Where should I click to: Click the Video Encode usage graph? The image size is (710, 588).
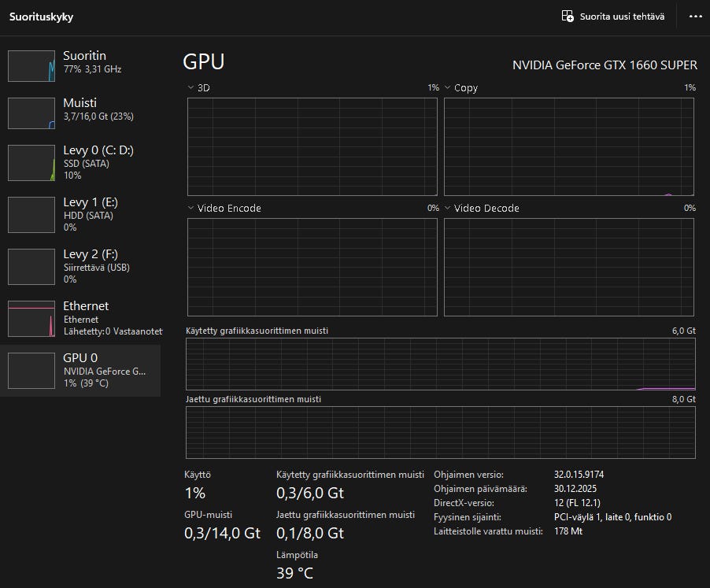(312, 268)
